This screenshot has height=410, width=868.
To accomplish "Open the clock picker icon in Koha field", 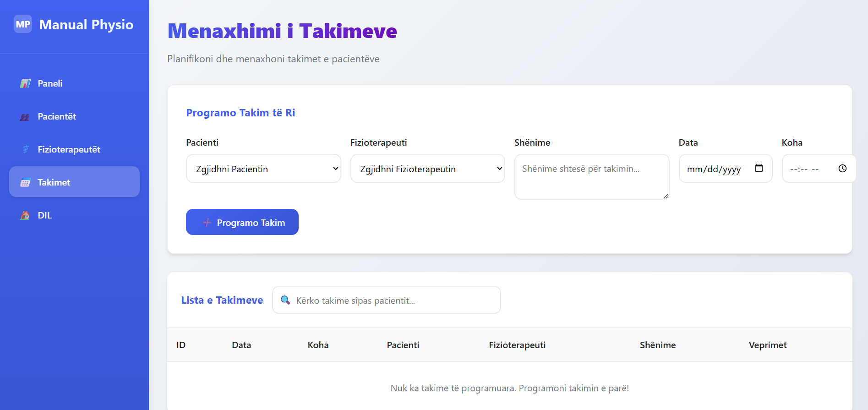I will click(x=842, y=168).
